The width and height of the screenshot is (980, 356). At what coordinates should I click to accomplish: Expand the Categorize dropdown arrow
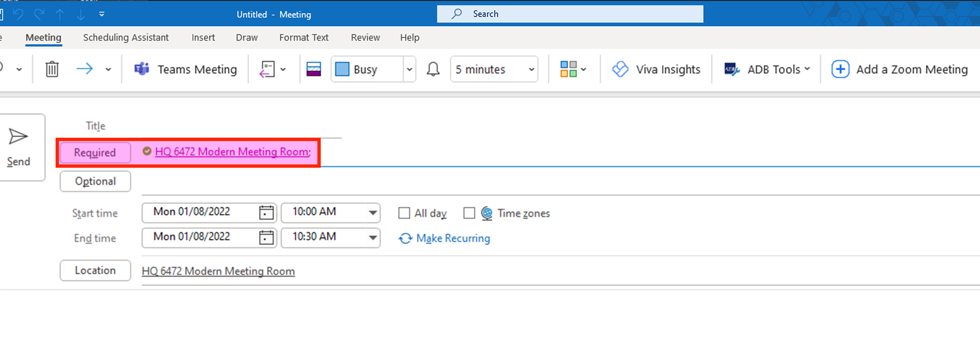583,69
